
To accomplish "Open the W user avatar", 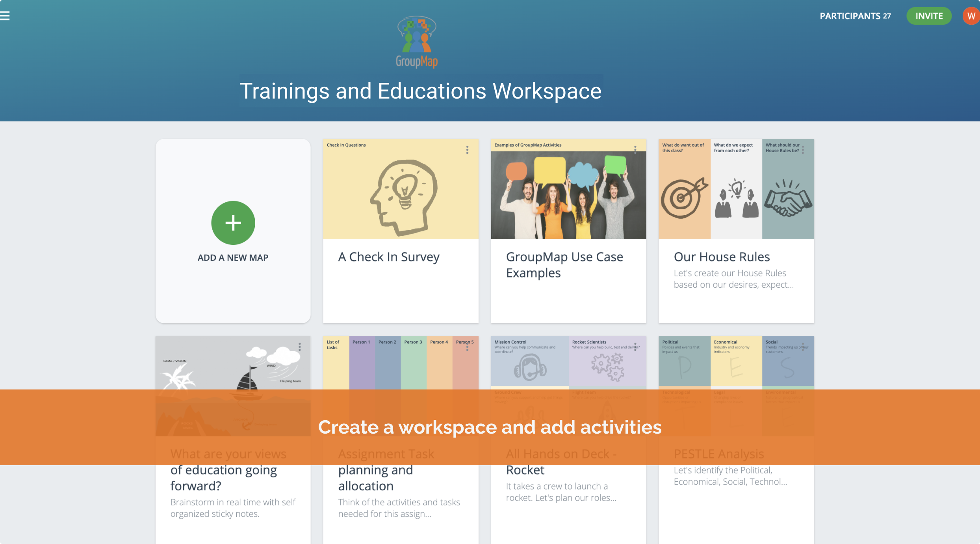I will 971,16.
